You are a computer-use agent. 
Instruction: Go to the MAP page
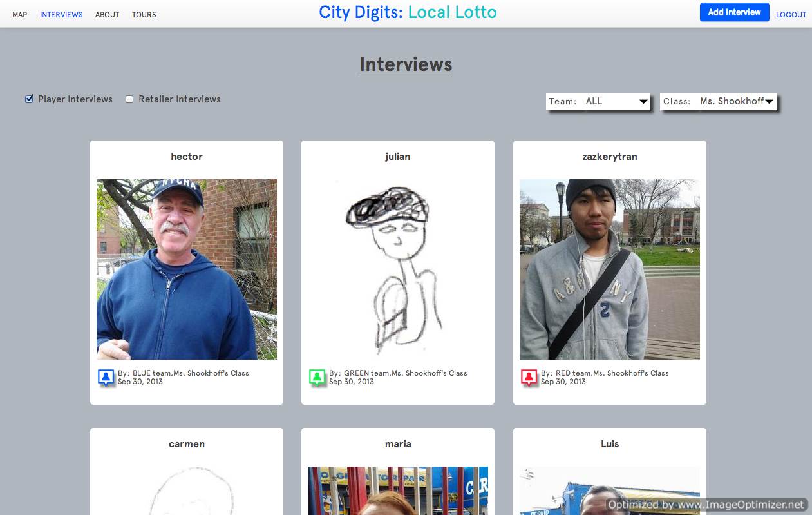tap(20, 15)
